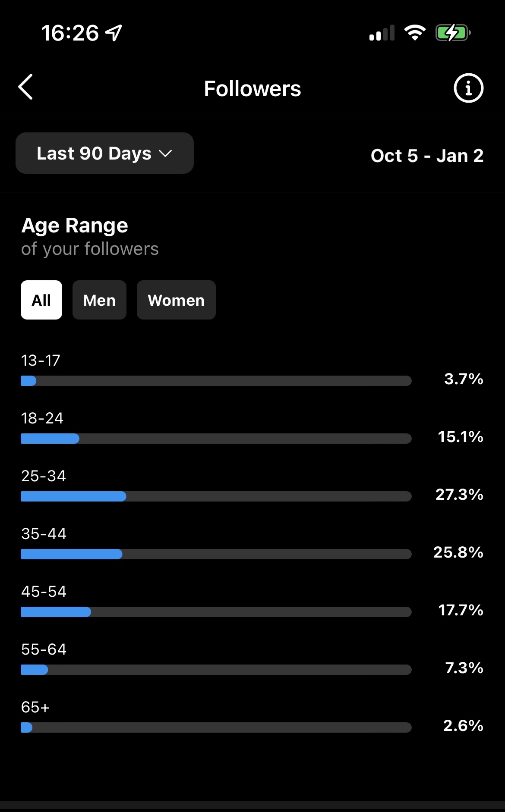Tap the battery charging icon

point(453,33)
